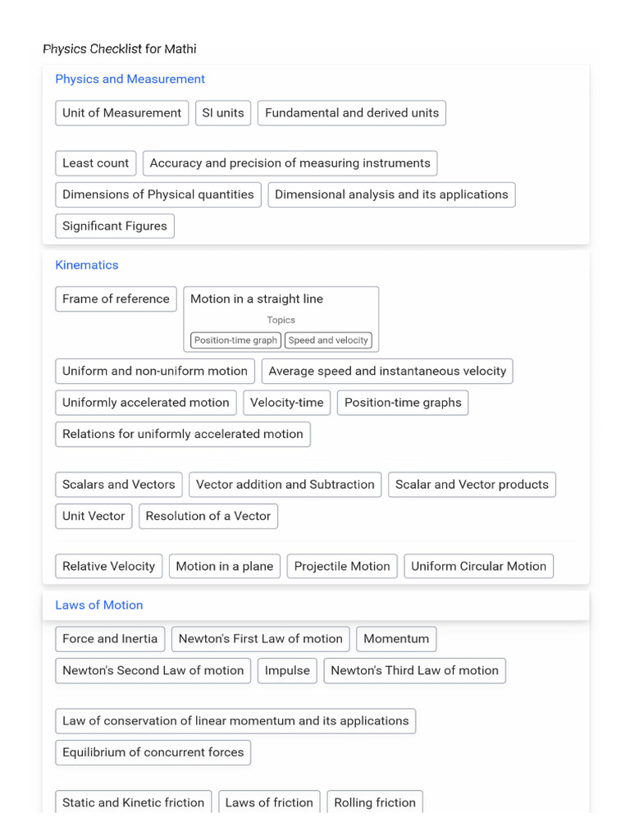This screenshot has width=630, height=840.
Task: Toggle the Least count topic
Action: click(x=95, y=163)
